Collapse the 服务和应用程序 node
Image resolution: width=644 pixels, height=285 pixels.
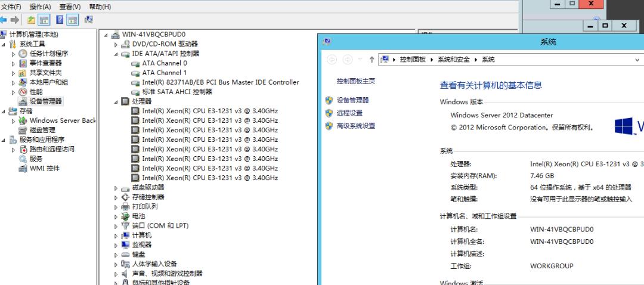pyautogui.click(x=4, y=140)
